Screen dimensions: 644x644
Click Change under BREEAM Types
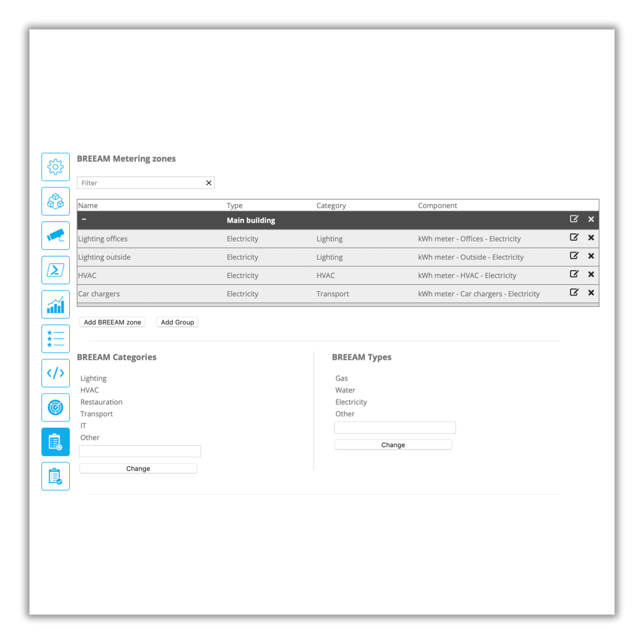[x=393, y=445]
